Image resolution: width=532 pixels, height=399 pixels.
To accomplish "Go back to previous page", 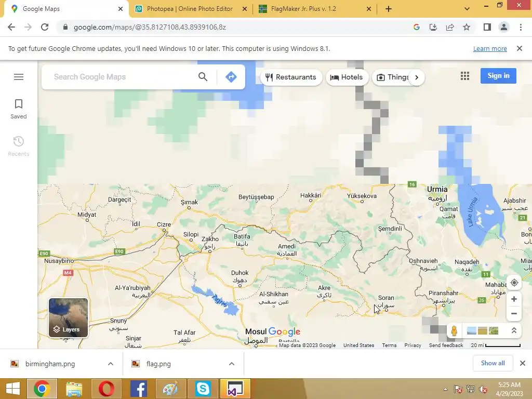I will point(11,27).
